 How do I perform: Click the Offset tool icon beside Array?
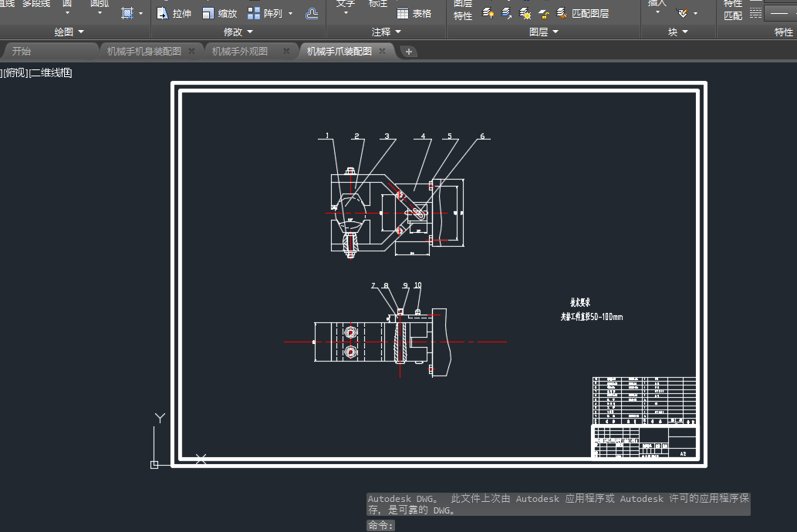312,13
